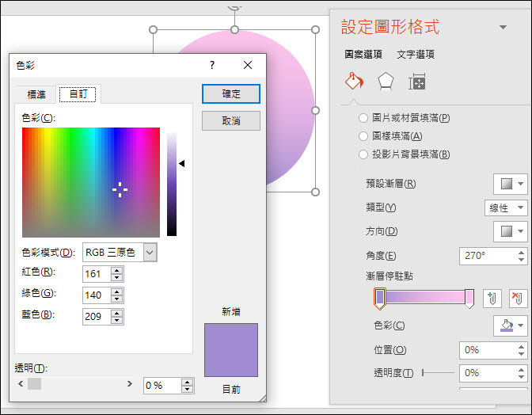The height and width of the screenshot is (415, 532).
Task: Open the 類型 線性 dropdown
Action: [x=506, y=207]
